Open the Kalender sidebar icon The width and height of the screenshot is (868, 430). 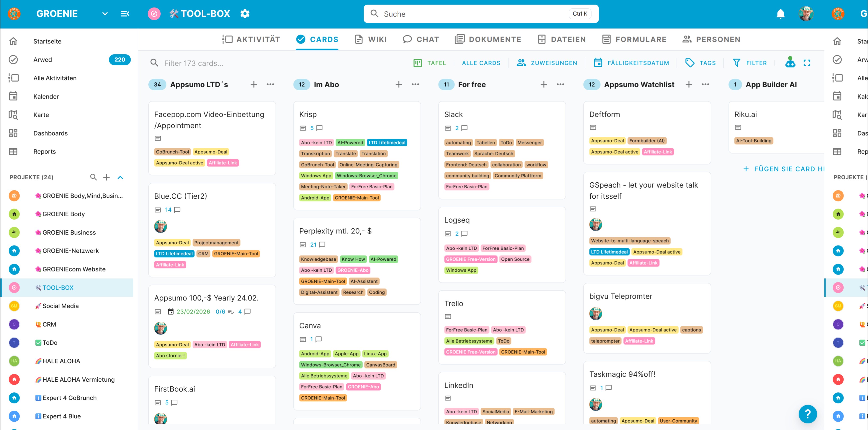click(14, 96)
